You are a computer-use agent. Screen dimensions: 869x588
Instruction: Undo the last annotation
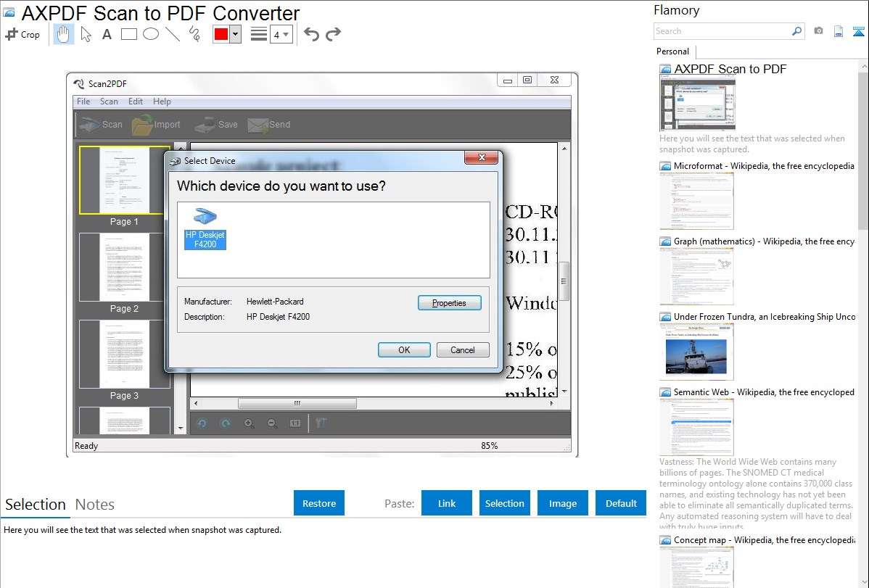tap(311, 34)
